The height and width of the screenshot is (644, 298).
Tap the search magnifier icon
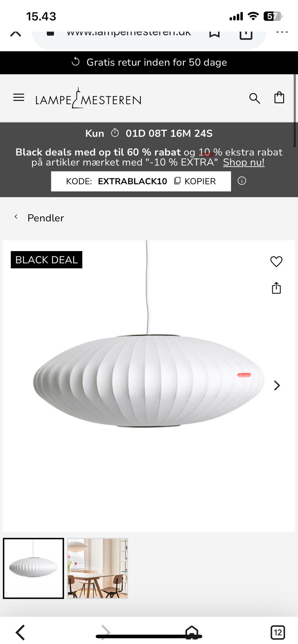coord(255,98)
